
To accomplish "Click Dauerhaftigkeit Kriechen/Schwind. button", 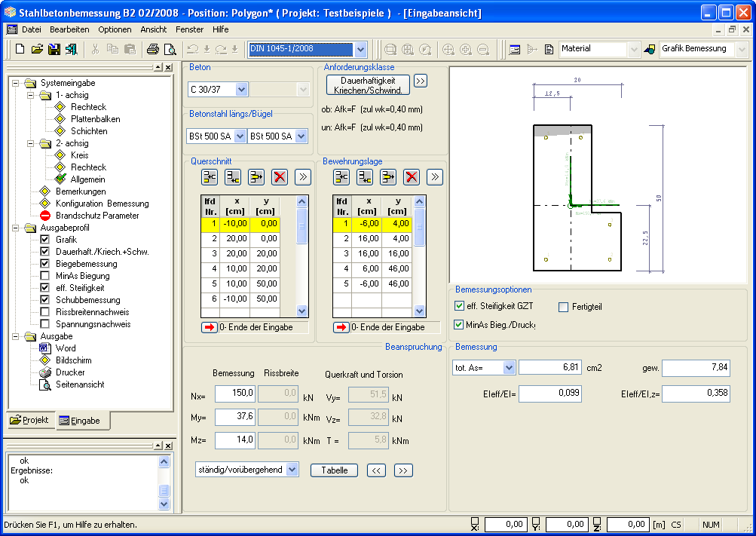I will tap(368, 85).
